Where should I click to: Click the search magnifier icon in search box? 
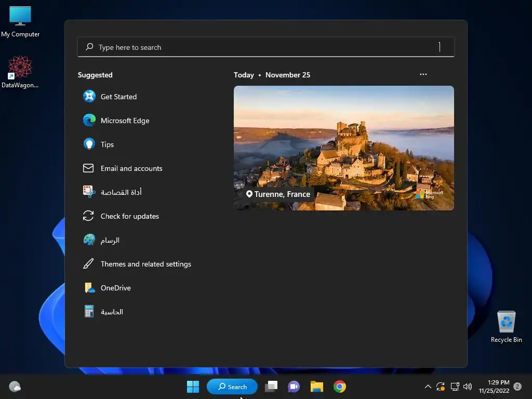click(x=89, y=47)
